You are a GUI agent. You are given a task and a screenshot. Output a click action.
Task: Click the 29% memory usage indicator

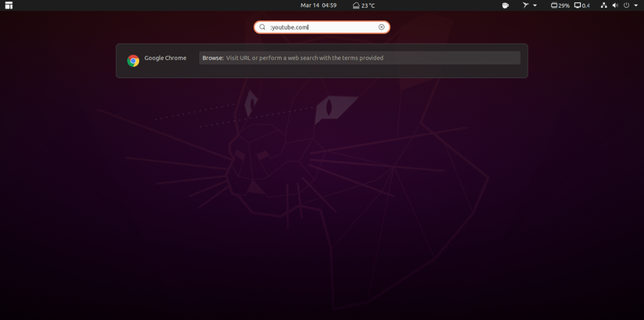click(x=560, y=5)
